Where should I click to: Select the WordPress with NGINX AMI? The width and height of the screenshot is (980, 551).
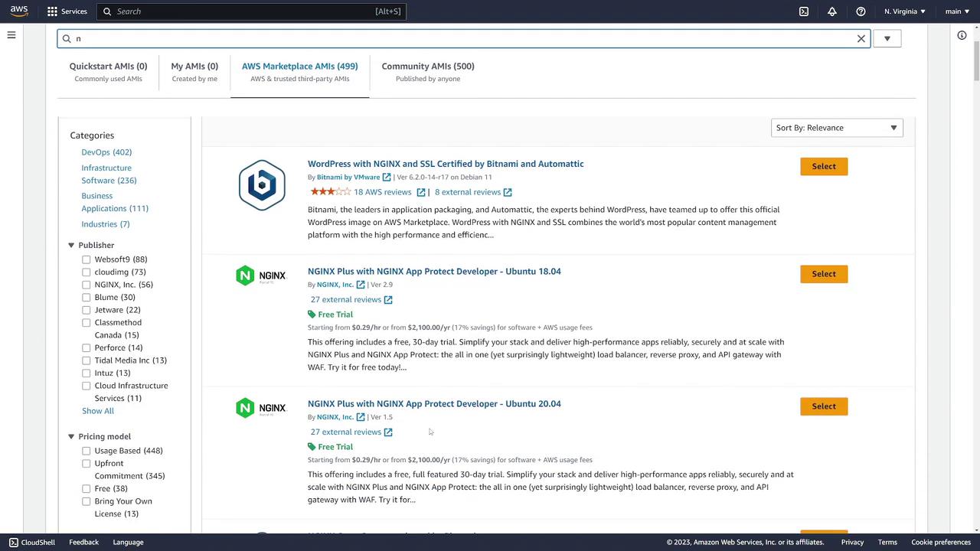824,166
